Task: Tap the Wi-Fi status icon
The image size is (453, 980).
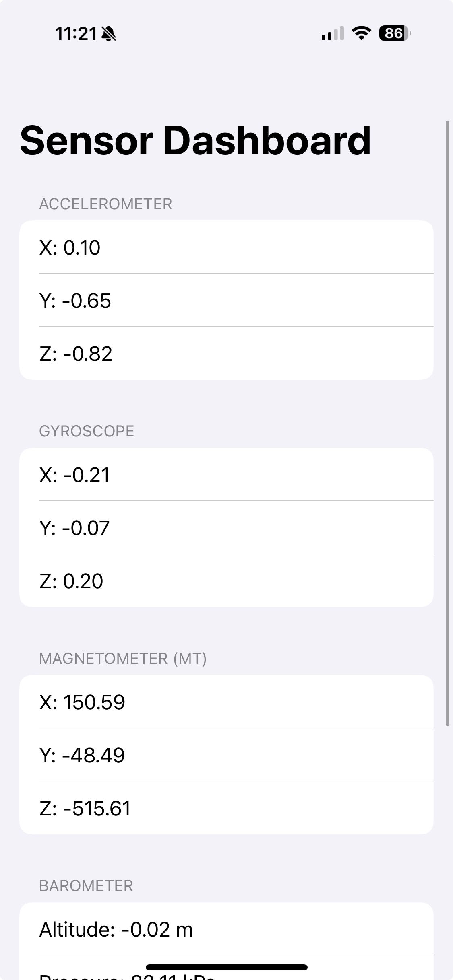Action: [361, 33]
